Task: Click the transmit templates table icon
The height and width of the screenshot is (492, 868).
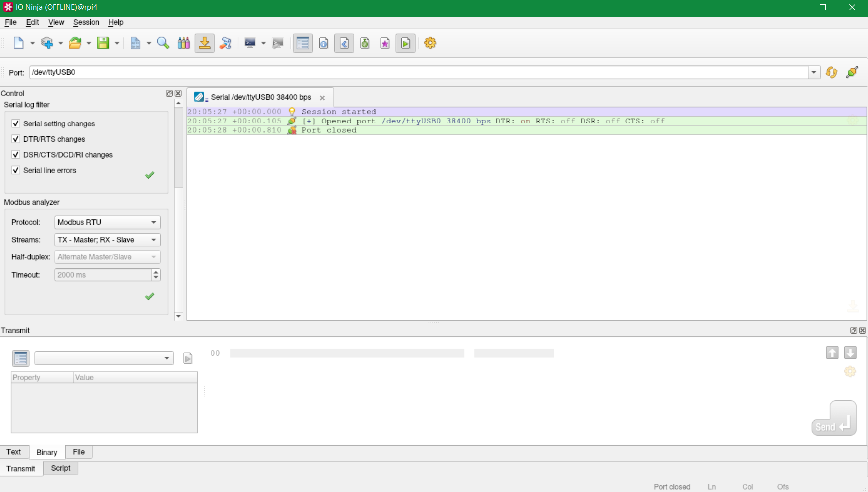Action: 21,358
